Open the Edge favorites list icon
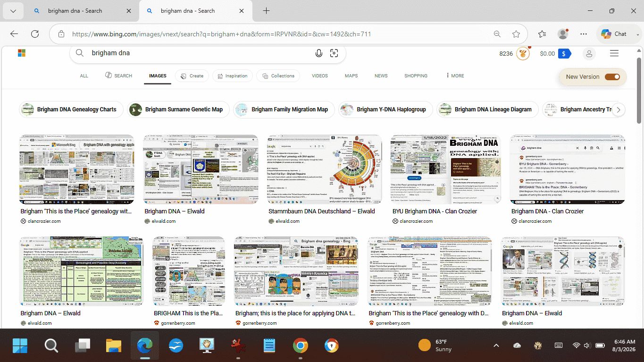Screen dimensions: 644x362 (x=542, y=34)
